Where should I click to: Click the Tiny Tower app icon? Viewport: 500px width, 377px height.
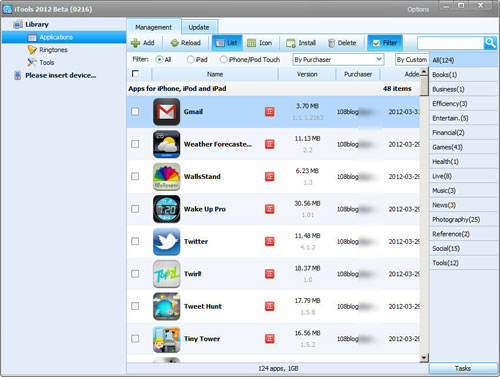pyautogui.click(x=167, y=339)
